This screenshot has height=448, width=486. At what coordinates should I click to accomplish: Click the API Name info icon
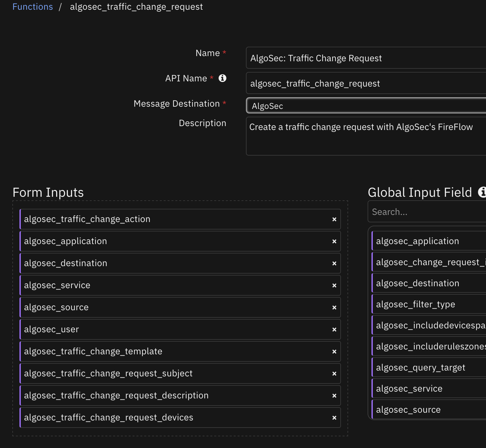coord(222,78)
